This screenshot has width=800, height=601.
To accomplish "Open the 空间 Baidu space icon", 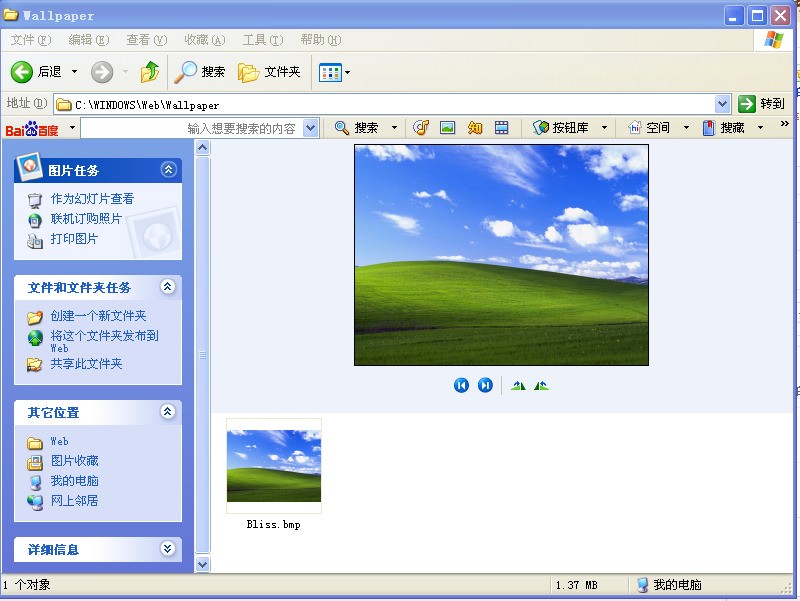I will (x=635, y=128).
